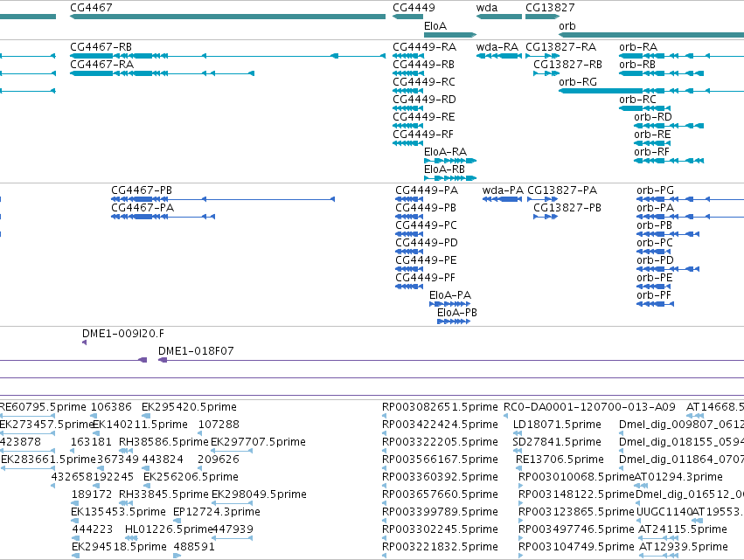Select the RC0-DA0001-120700-013-A09 label
The width and height of the screenshot is (744, 560).
click(589, 407)
